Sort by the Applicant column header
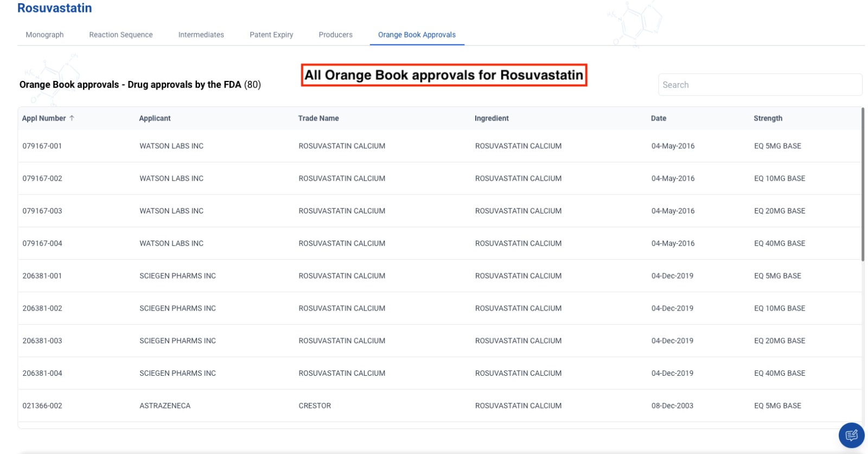 155,118
